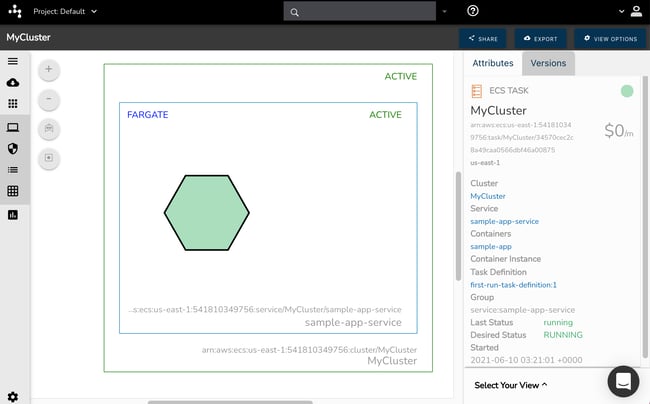Click the cloud download sidebar icon
Image resolution: width=650 pixels, height=404 pixels.
point(13,83)
